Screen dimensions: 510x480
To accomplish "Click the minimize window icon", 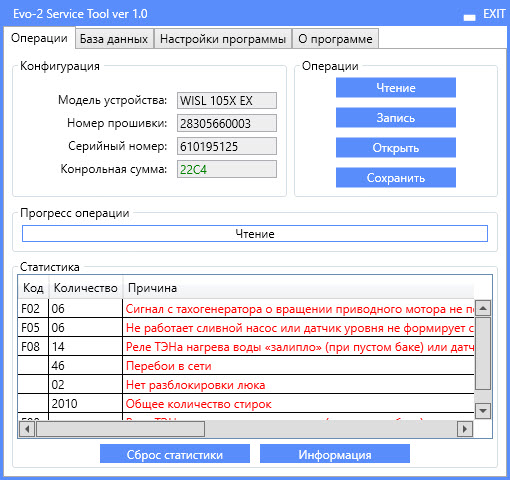I will tap(469, 18).
